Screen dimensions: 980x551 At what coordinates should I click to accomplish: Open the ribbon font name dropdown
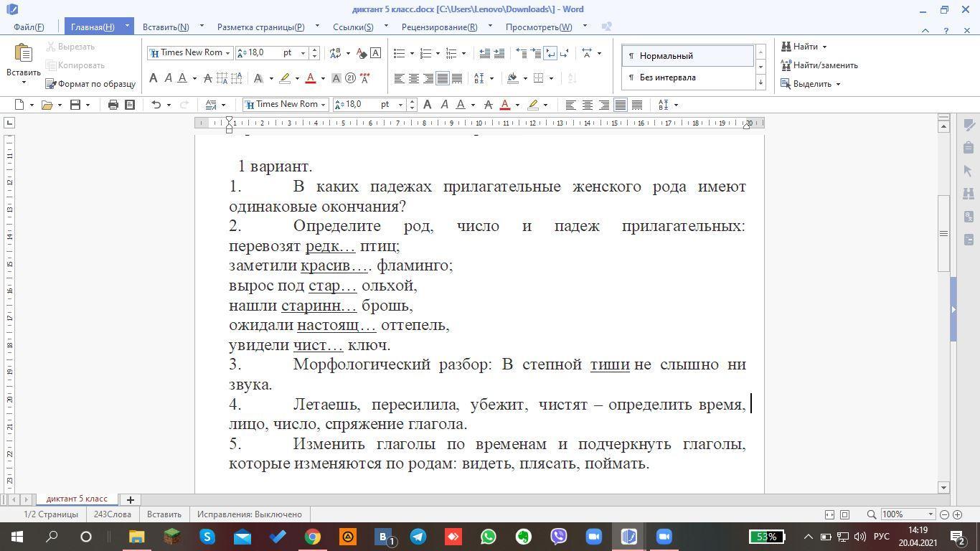[x=227, y=53]
